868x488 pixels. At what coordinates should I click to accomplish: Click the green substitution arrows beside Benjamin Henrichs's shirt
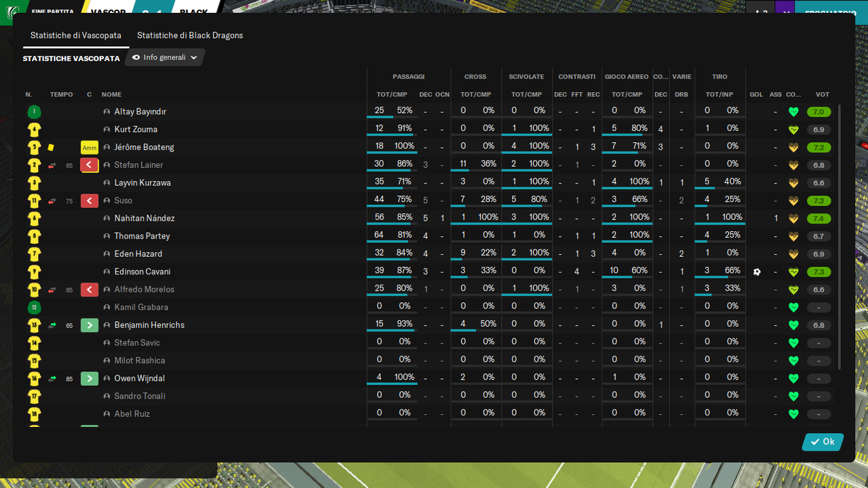(52, 325)
